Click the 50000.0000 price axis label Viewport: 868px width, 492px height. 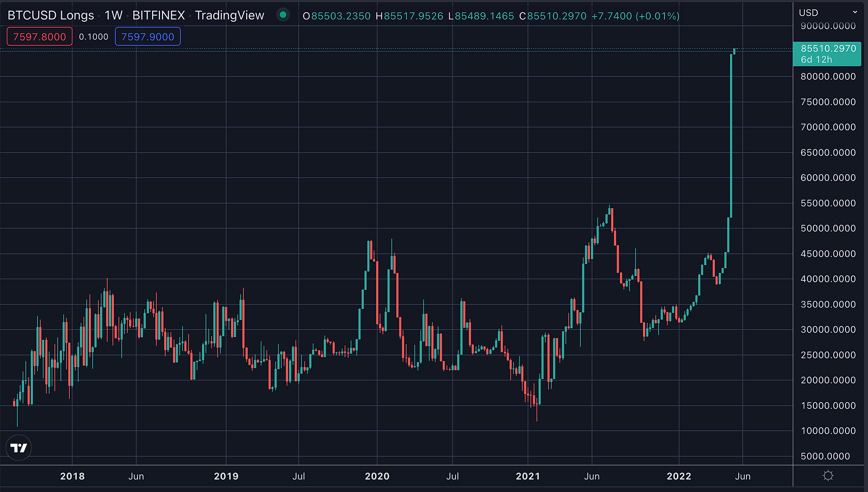pos(828,228)
